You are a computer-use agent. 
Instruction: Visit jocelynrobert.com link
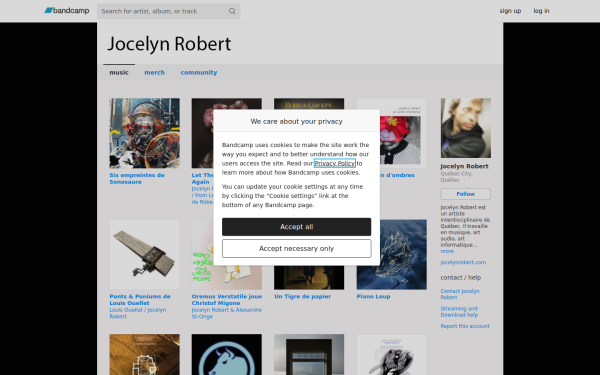[463, 262]
